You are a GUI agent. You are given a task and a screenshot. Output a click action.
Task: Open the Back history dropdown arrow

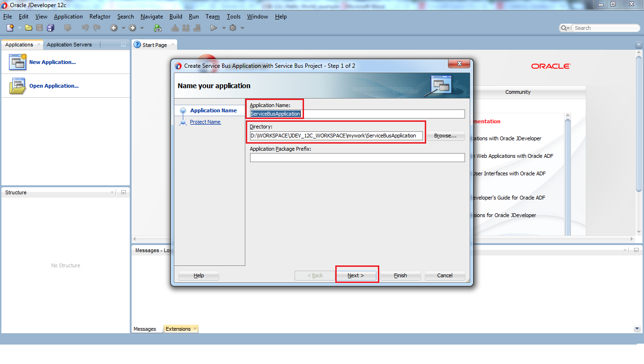tap(123, 28)
